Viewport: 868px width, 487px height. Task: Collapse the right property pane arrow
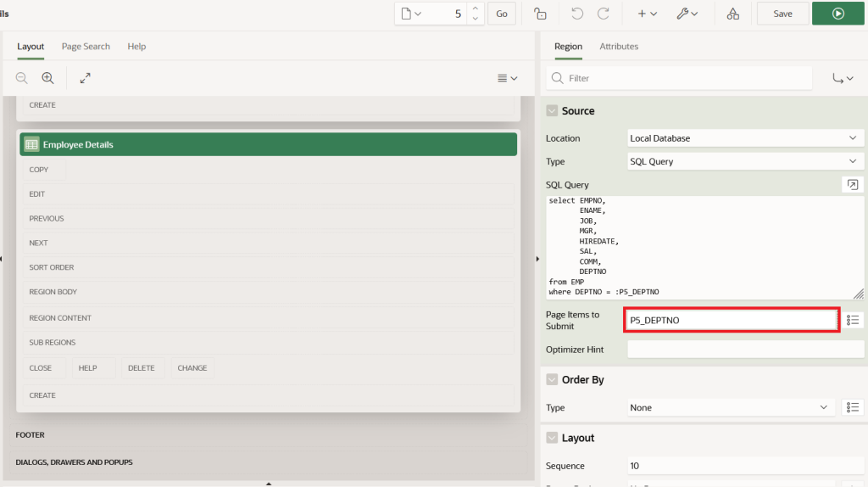pos(537,259)
